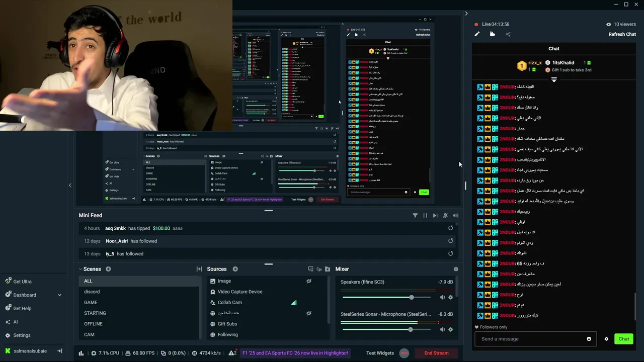Replay the asq 3mkk $100.00 tip alert

pyautogui.click(x=450, y=228)
